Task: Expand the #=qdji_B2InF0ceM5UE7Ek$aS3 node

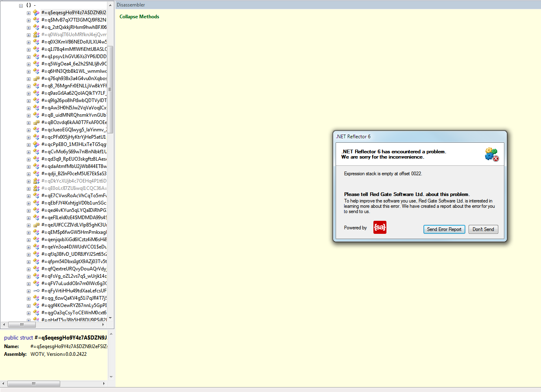Action: [x=28, y=174]
